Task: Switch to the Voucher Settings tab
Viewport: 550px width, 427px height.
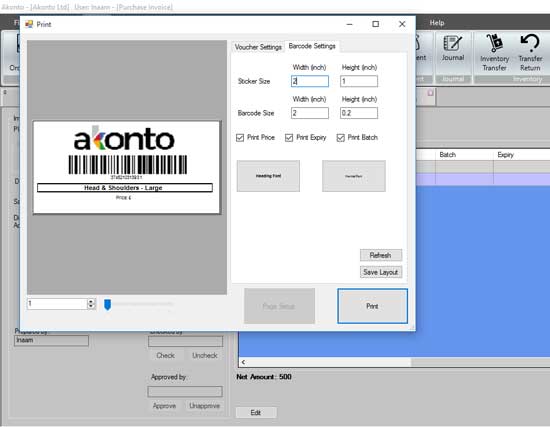Action: 258,47
